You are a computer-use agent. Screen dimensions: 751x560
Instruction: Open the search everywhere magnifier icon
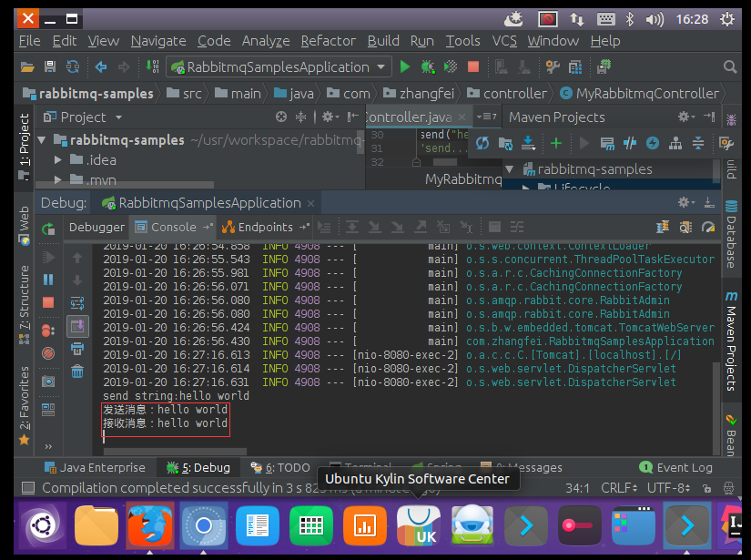pos(730,66)
